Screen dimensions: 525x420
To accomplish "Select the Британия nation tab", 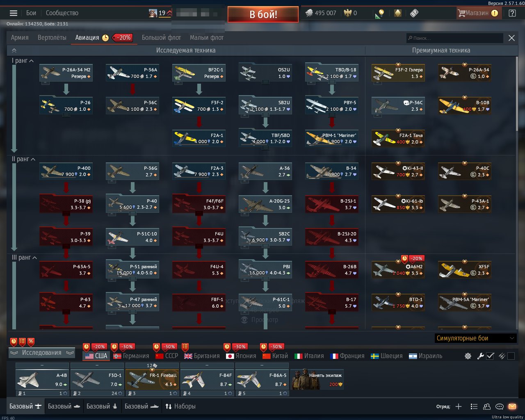I will tap(202, 356).
